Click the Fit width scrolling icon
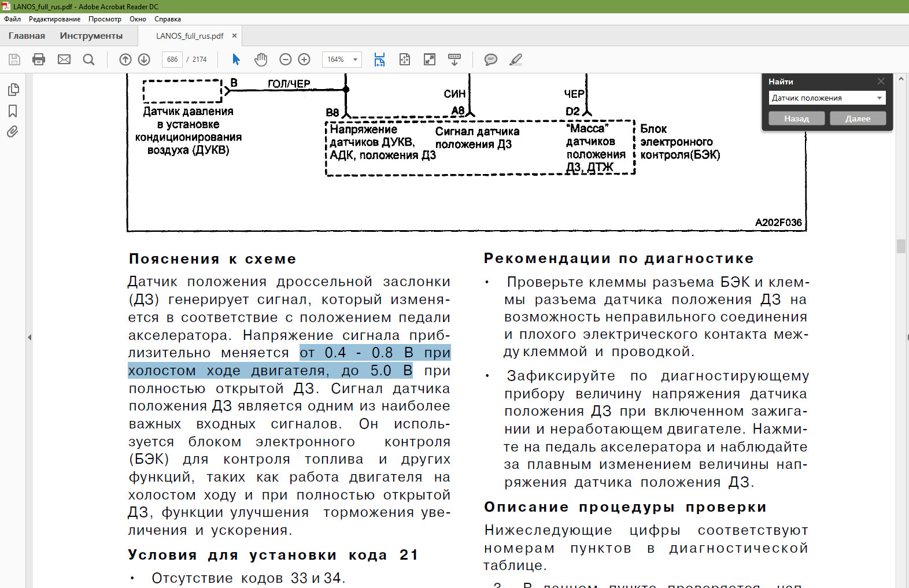This screenshot has width=909, height=588. [379, 60]
